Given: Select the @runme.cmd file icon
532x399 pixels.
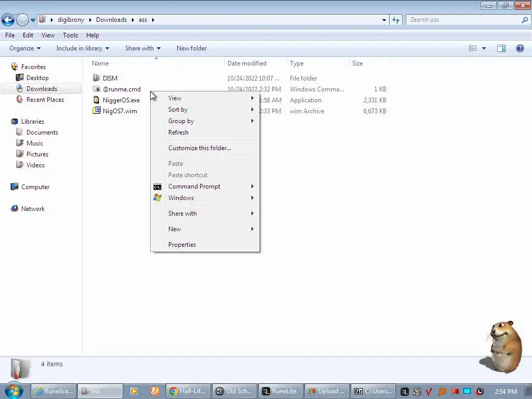Looking at the screenshot, I should pyautogui.click(x=96, y=89).
